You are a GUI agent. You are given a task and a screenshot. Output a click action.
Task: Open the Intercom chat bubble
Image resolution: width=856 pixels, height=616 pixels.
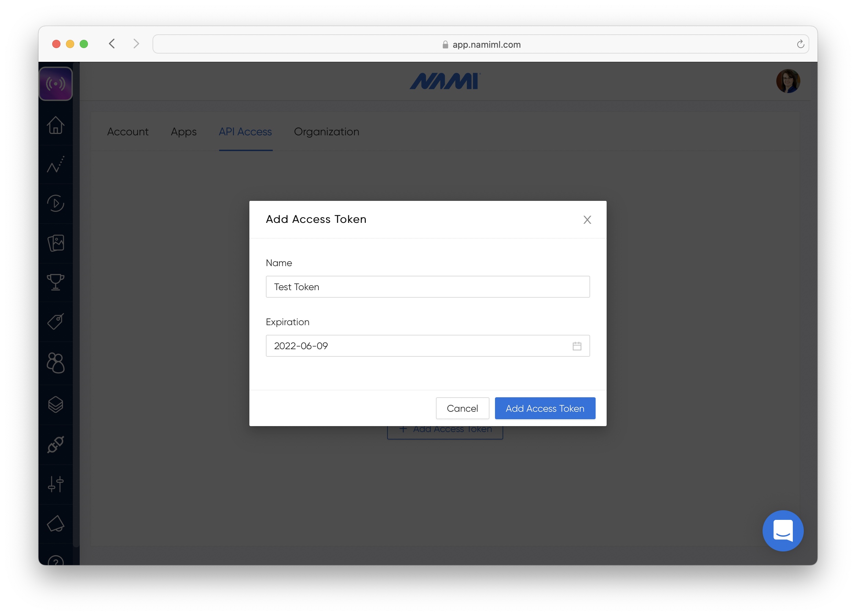782,531
